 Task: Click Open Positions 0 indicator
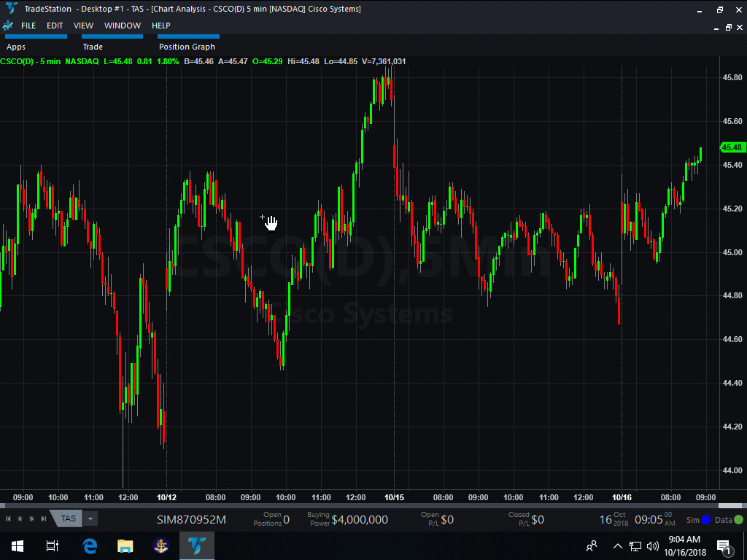click(x=271, y=519)
